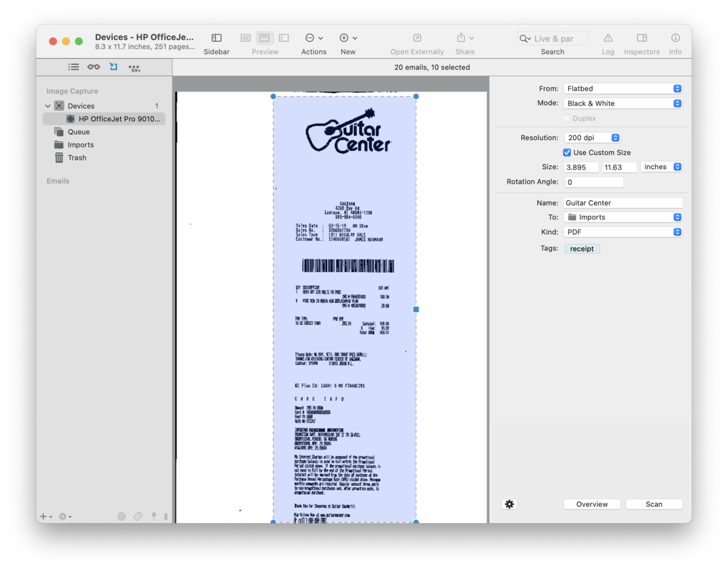Open the Resolution dropdown

coord(592,138)
